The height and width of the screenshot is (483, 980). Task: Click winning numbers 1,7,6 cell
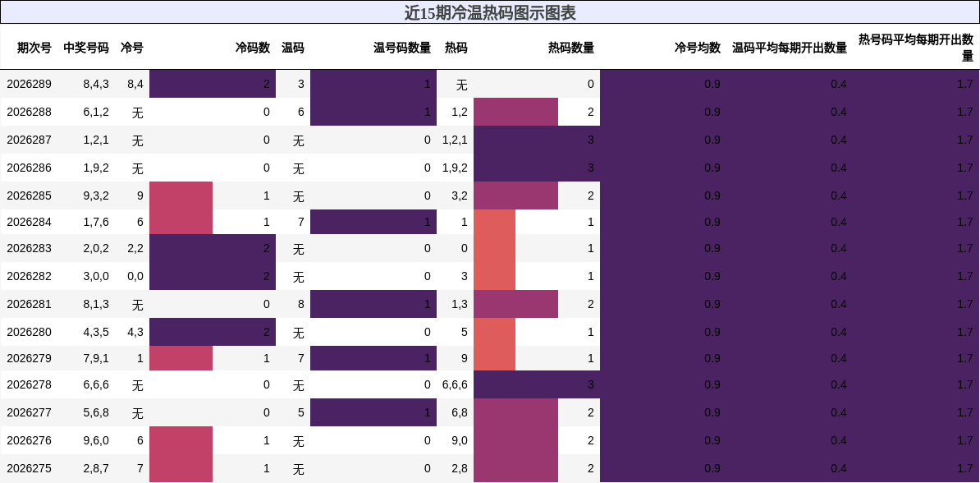point(96,222)
